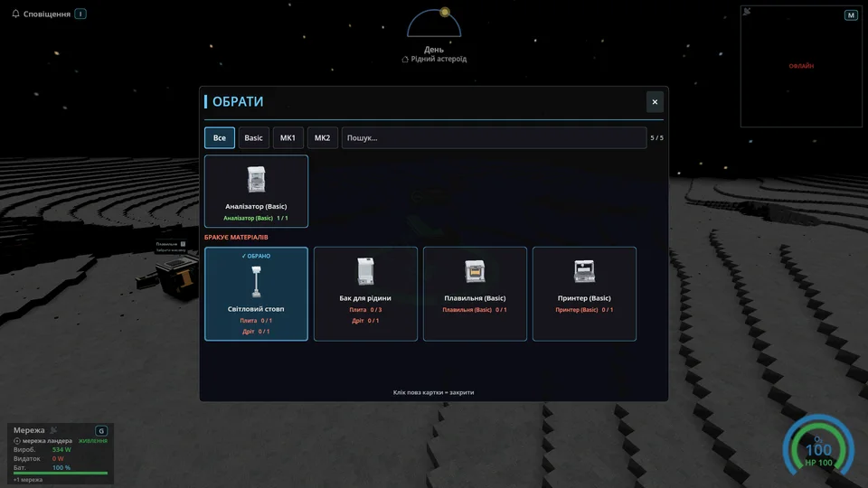868x488 pixels.
Task: Click Аналізатор (Basic) 1 / 1 requirement
Action: coord(256,218)
